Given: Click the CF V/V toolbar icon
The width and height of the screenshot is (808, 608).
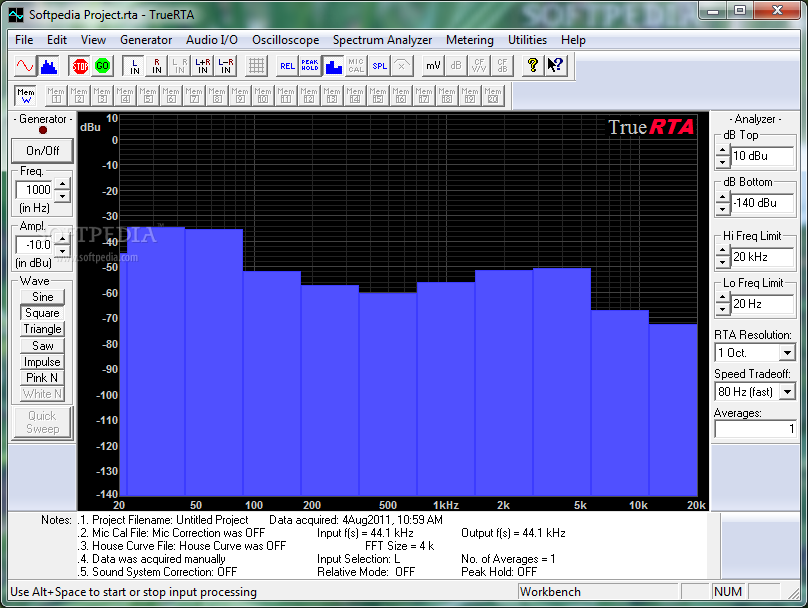Looking at the screenshot, I should (x=479, y=65).
